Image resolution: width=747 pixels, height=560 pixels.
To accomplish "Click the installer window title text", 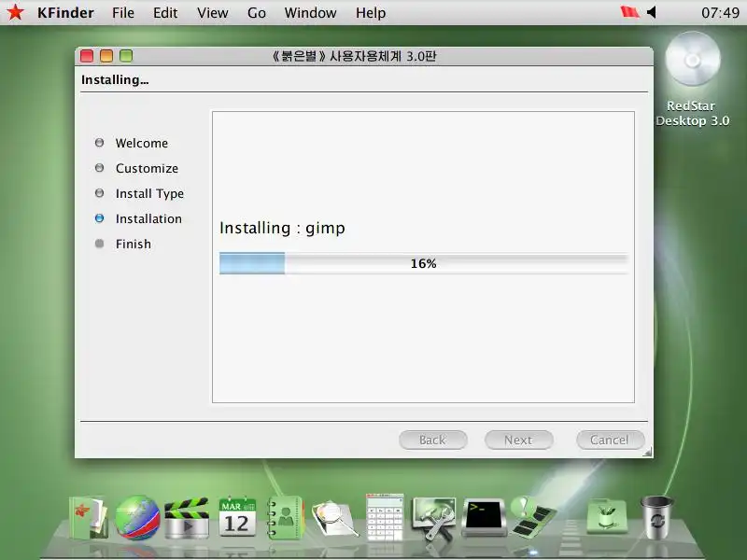I will [354, 56].
